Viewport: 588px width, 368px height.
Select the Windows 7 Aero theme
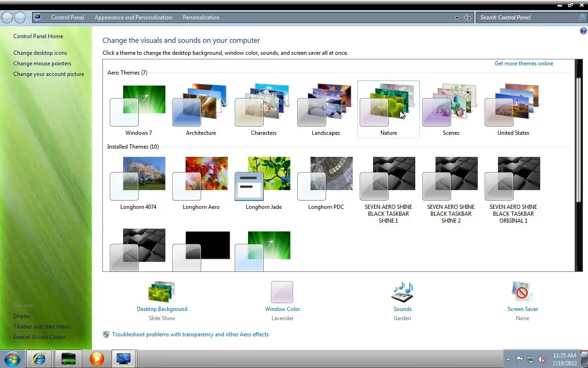coord(138,109)
